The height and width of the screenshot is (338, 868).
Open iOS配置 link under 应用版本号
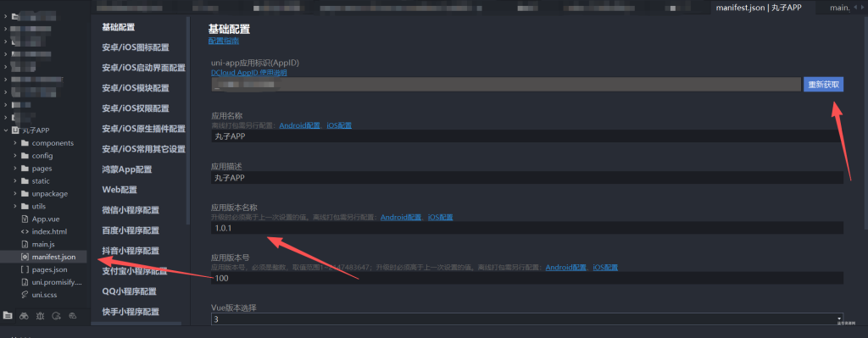tap(605, 267)
